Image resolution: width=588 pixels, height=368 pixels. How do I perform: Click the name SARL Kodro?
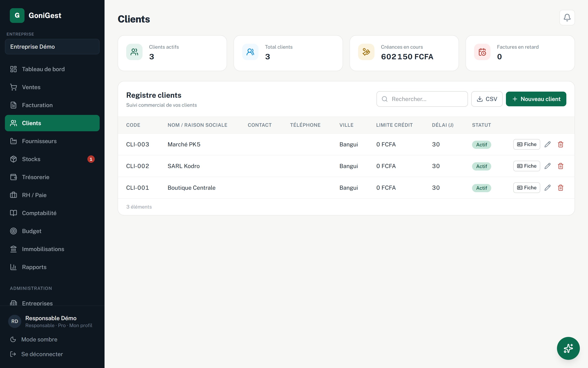coord(184,166)
